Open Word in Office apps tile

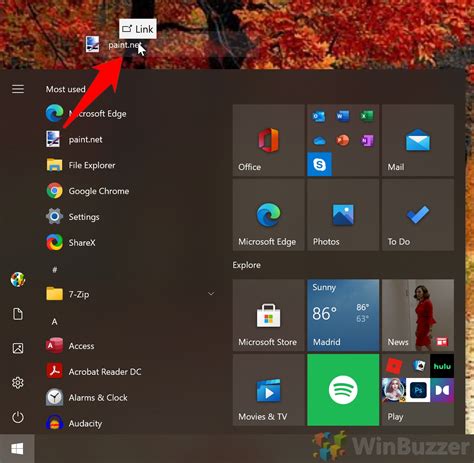(x=343, y=116)
